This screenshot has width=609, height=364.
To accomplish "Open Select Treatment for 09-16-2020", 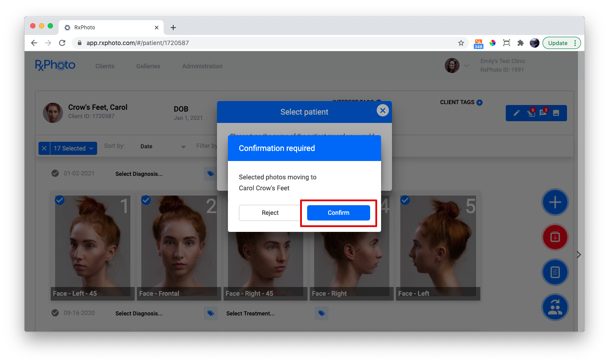I will click(250, 313).
